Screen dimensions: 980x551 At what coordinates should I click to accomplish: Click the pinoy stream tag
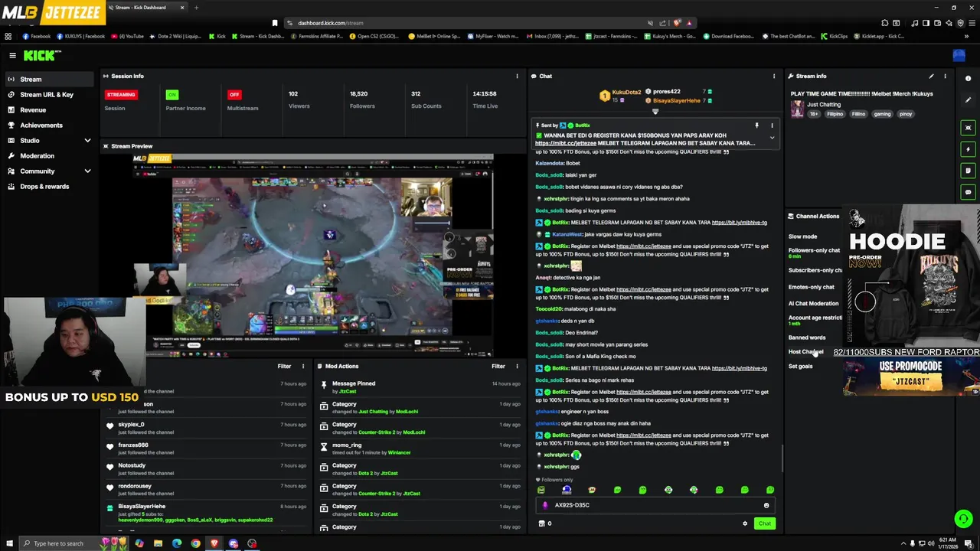(906, 114)
